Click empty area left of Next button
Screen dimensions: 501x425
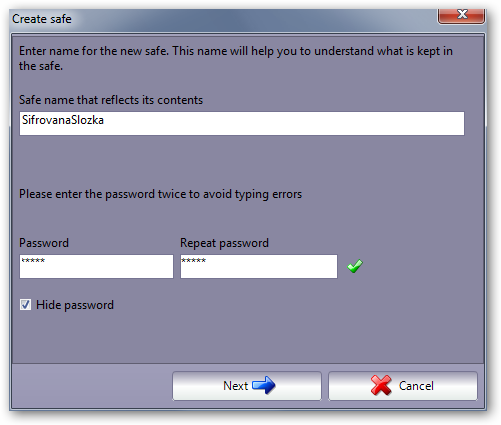coord(92,386)
